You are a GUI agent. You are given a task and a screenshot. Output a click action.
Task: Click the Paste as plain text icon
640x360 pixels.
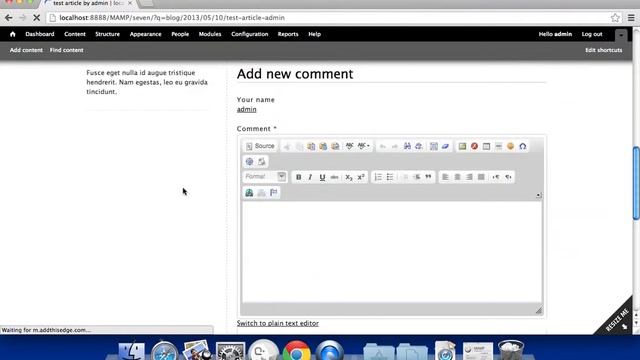click(323, 146)
